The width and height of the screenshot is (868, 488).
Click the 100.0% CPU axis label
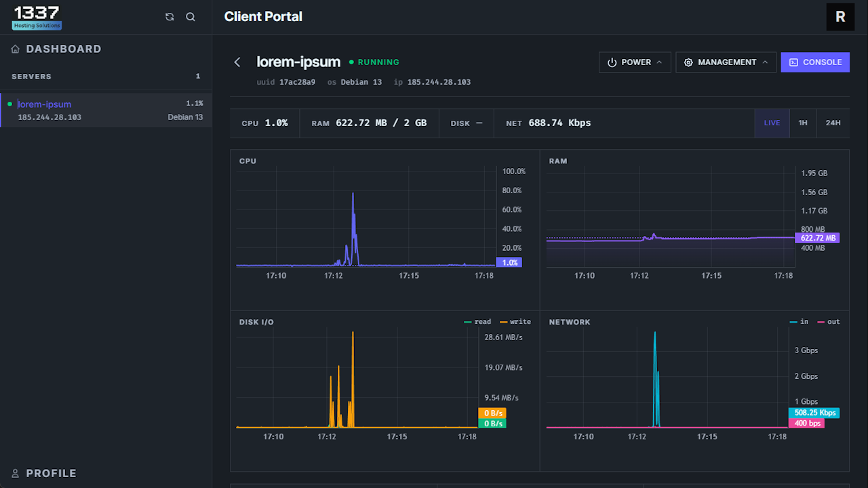513,171
